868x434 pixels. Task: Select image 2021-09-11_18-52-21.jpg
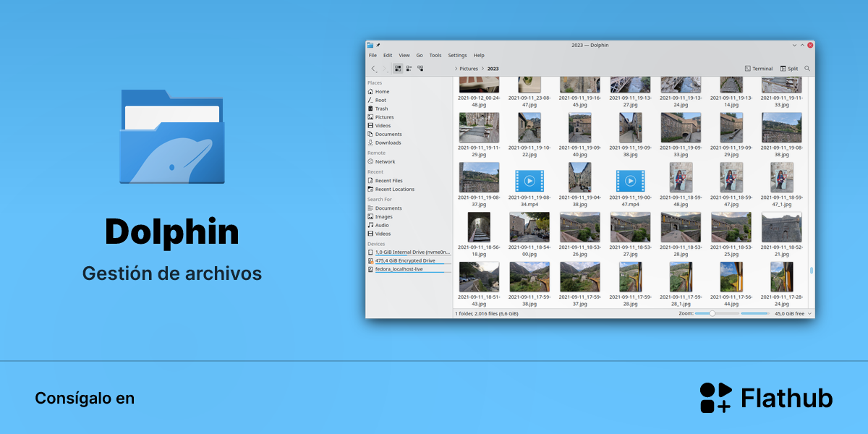782,235
